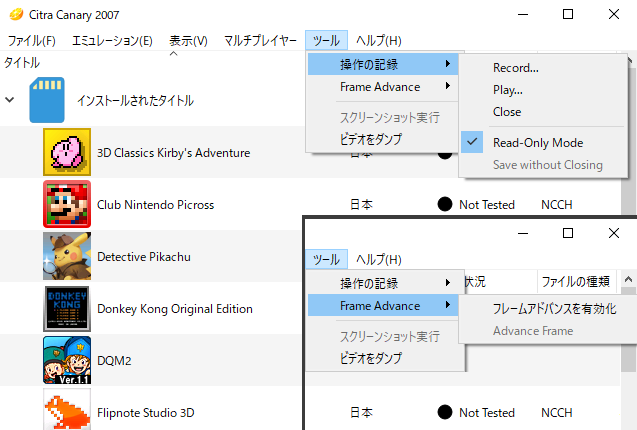Click scrollbar up arrow in lower inset window
The height and width of the screenshot is (430, 637).
click(628, 280)
